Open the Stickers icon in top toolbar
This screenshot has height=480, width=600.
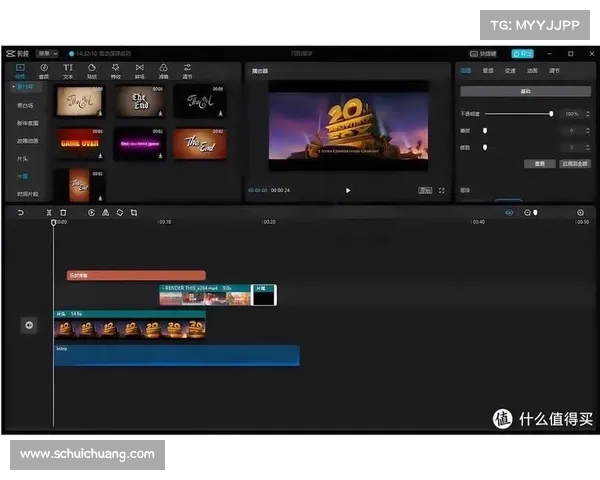[92, 68]
